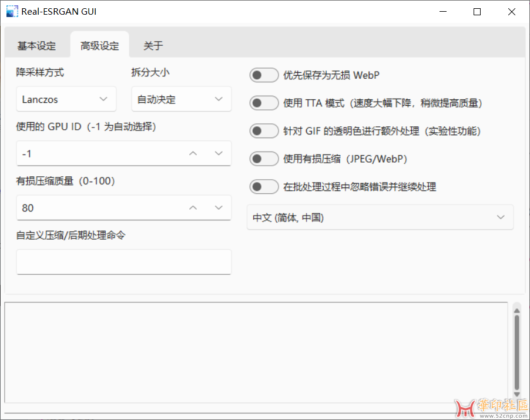This screenshot has width=530, height=420.
Task: Minimize the Real-ESRGAN GUI window
Action: click(443, 12)
